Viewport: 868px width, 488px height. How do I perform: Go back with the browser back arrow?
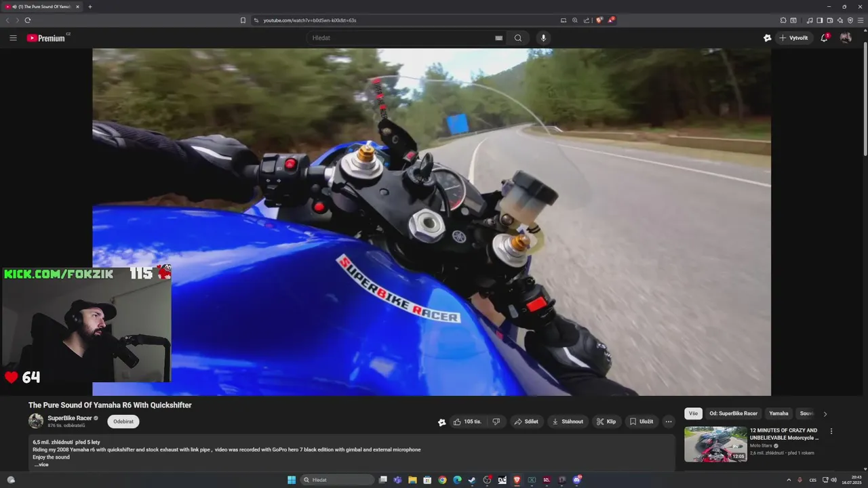[x=7, y=20]
